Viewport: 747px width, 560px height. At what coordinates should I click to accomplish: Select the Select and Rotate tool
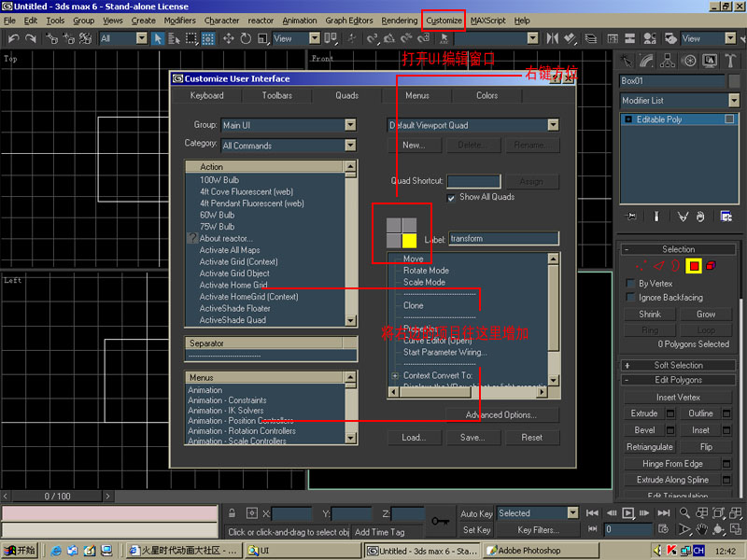(246, 38)
